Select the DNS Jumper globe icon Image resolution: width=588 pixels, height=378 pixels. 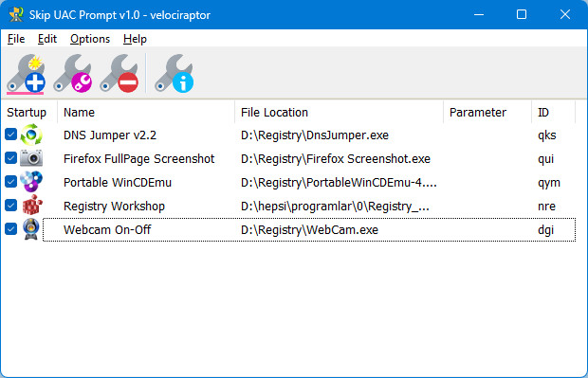pos(31,135)
